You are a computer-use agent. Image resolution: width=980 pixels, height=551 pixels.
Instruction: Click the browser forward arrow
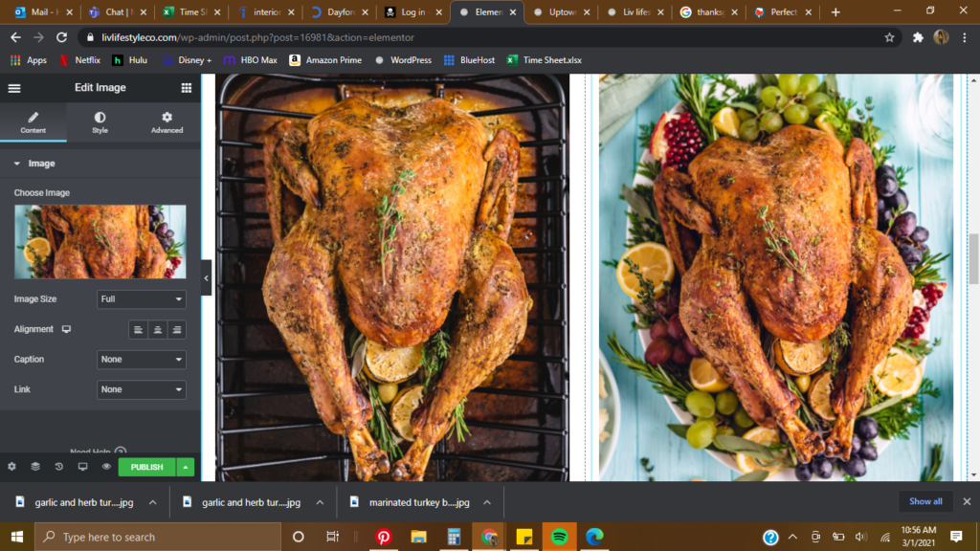tap(38, 37)
